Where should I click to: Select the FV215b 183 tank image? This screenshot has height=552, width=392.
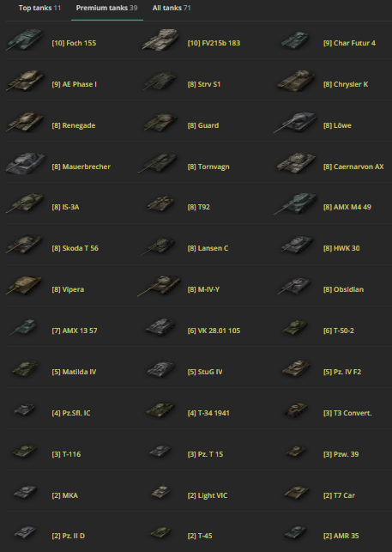(160, 39)
